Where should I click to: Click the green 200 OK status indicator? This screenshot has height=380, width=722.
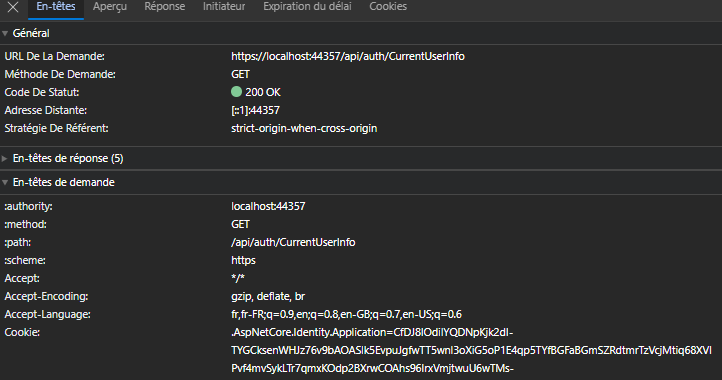pyautogui.click(x=236, y=92)
